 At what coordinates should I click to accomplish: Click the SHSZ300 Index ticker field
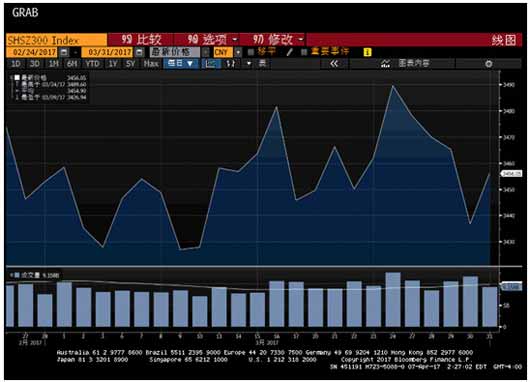click(56, 40)
